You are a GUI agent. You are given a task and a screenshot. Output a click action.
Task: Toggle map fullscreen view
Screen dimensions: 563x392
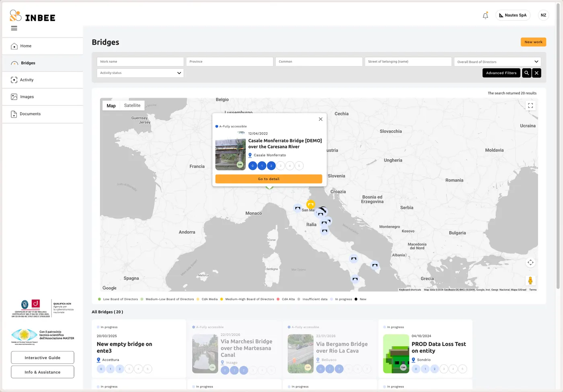pyautogui.click(x=530, y=105)
